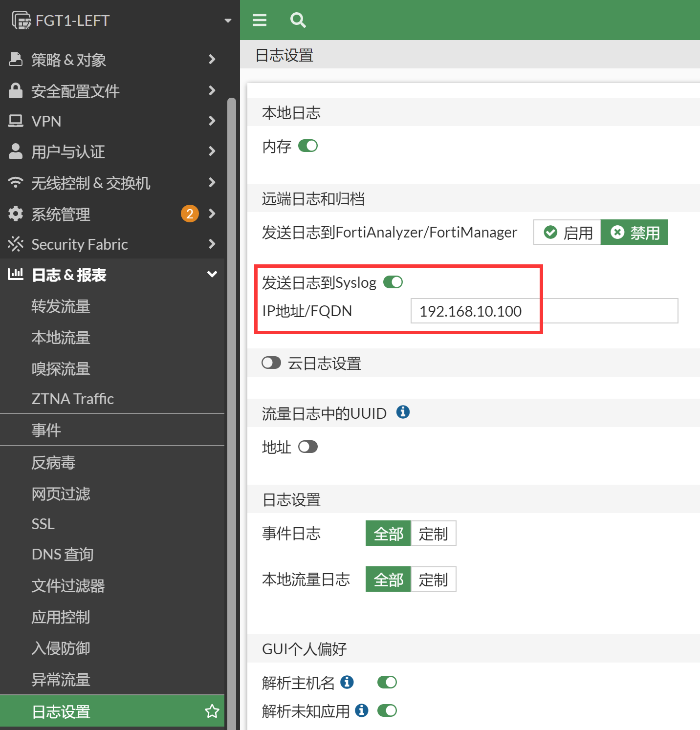Click the favorite star next to 日志设置

click(212, 711)
